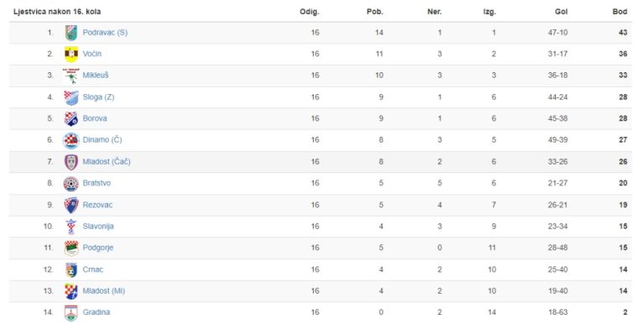
Task: Click the yellow Voćin club crest
Action: point(71,54)
